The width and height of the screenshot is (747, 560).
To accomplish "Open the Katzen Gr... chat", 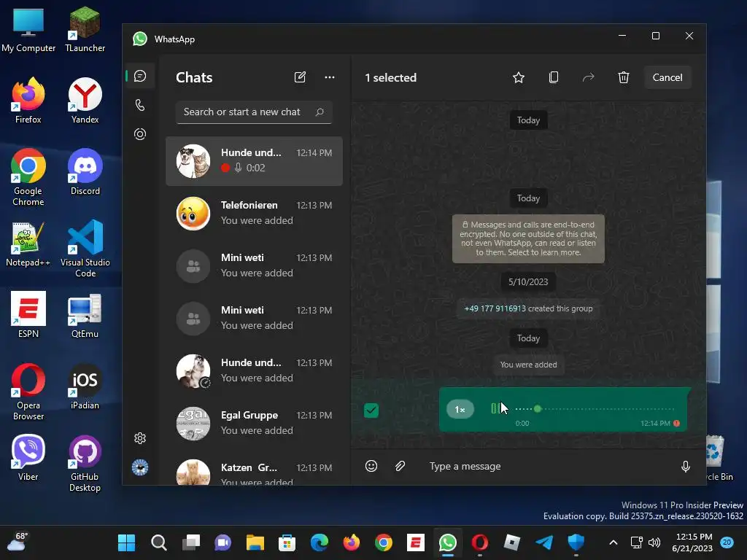I will [254, 472].
